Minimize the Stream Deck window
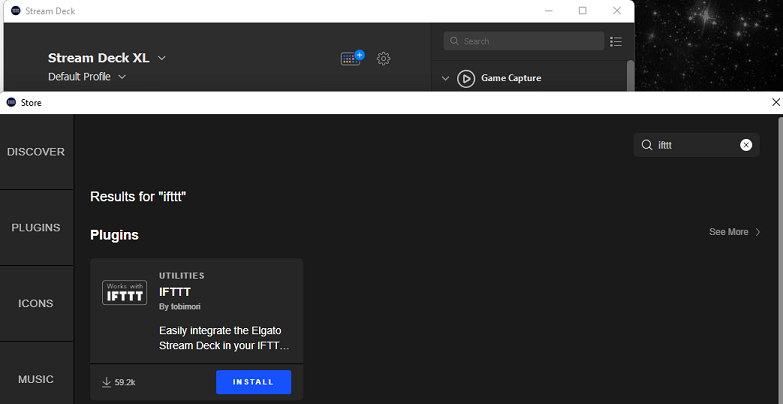The height and width of the screenshot is (404, 783). [548, 10]
